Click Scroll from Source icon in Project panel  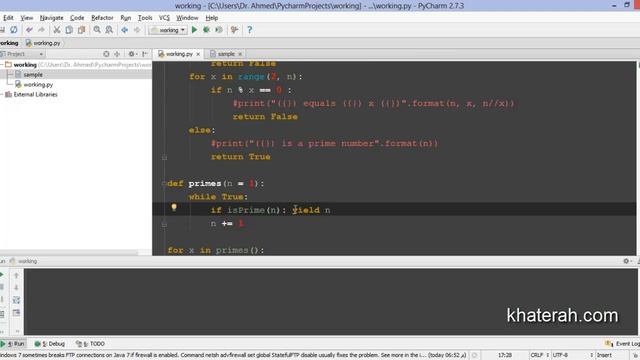pos(106,54)
